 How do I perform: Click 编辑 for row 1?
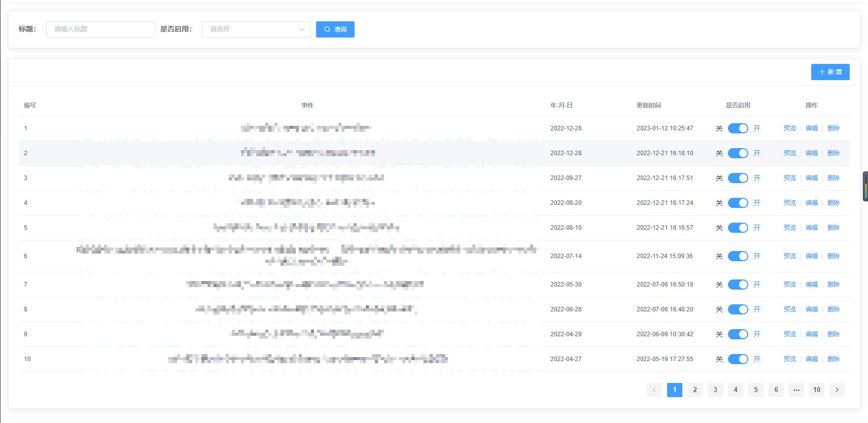pyautogui.click(x=812, y=128)
